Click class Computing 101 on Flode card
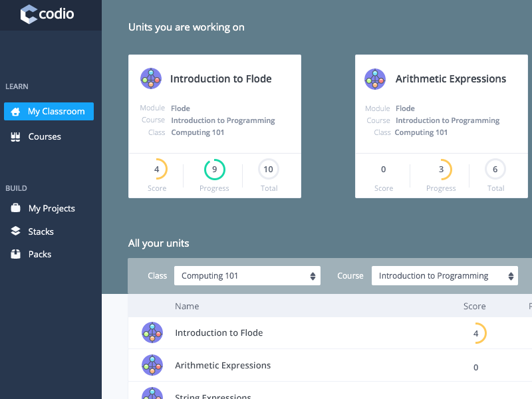The width and height of the screenshot is (532, 399). point(198,132)
